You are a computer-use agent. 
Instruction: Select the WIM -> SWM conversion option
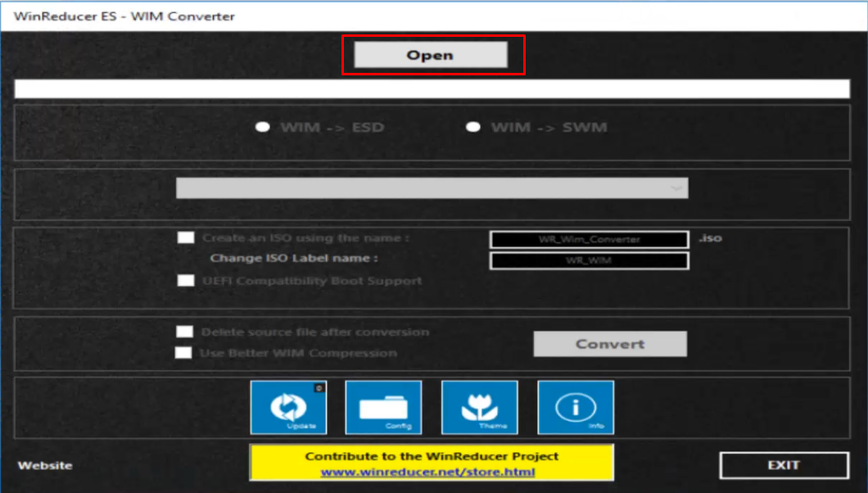pyautogui.click(x=472, y=127)
